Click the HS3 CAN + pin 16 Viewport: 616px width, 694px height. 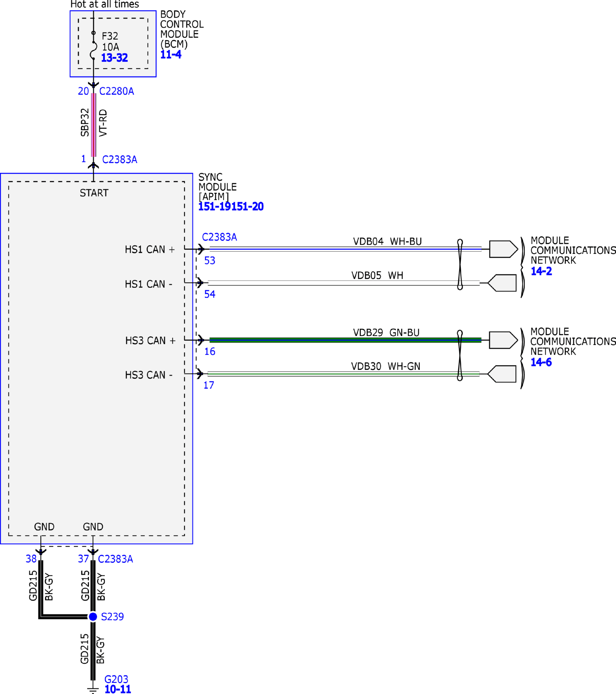[x=201, y=340]
